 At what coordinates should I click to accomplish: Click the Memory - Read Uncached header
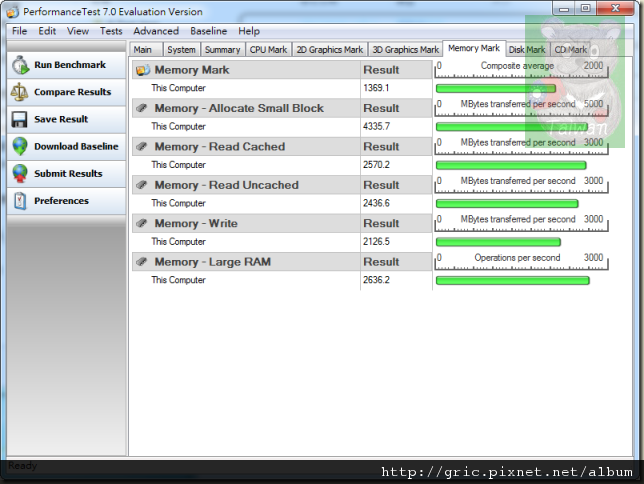tap(282, 185)
